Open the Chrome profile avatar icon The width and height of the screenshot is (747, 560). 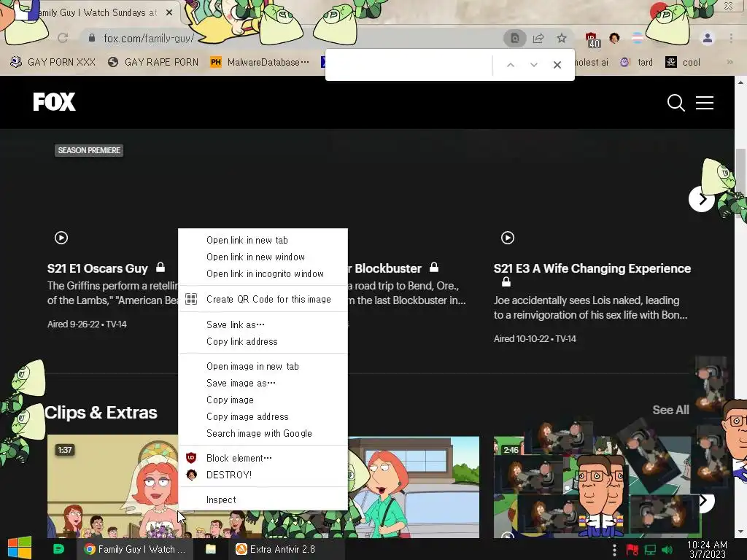pyautogui.click(x=708, y=38)
